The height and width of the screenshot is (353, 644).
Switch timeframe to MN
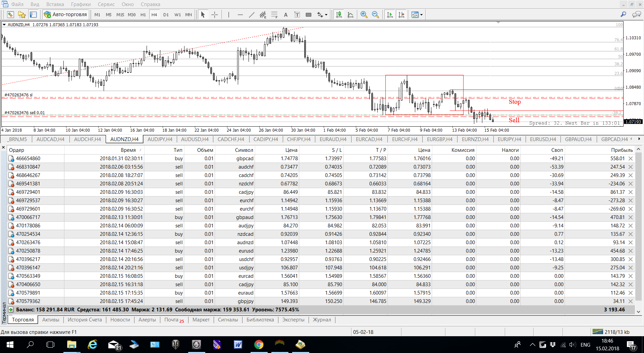pyautogui.click(x=189, y=14)
